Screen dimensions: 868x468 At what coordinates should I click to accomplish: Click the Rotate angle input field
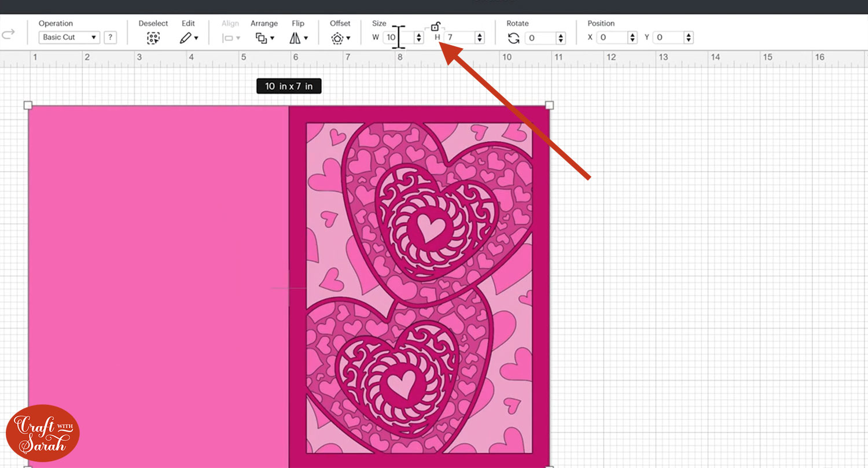pyautogui.click(x=540, y=38)
